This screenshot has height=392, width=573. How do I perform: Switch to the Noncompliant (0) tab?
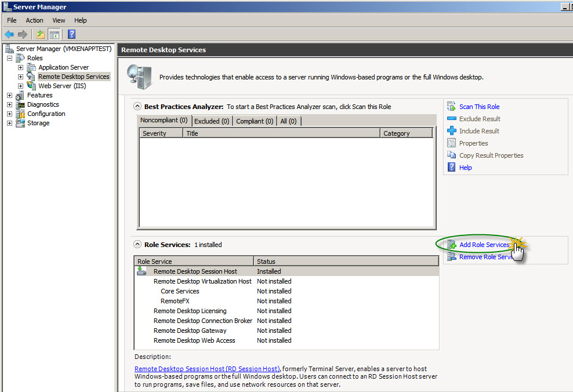pyautogui.click(x=164, y=120)
